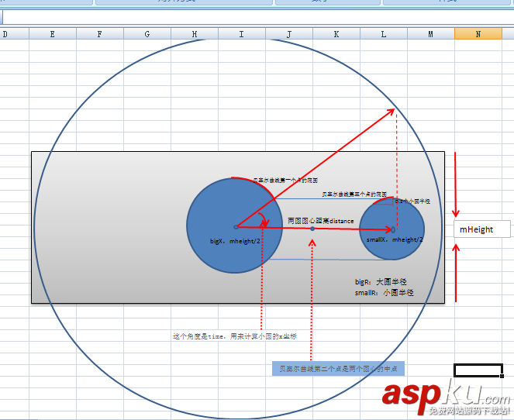Screen dimensions: 514x420
Task: Select the midpoint dot between circle centers
Action: [312, 229]
